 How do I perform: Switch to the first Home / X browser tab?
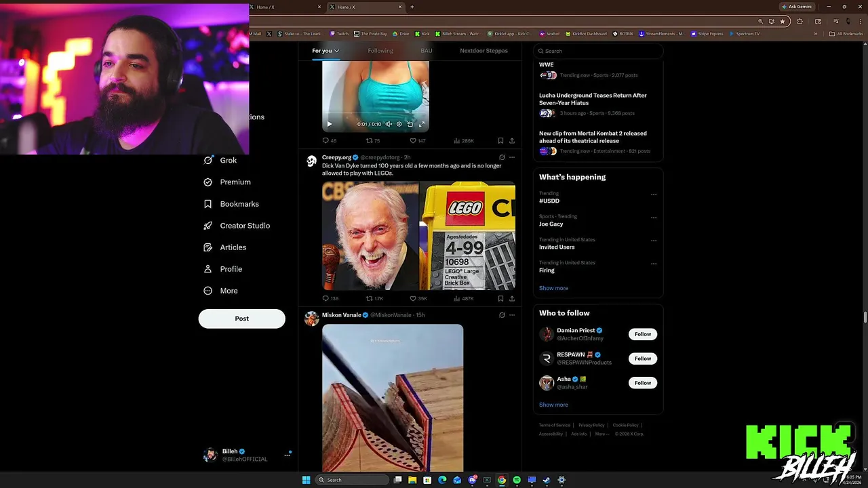click(x=286, y=7)
